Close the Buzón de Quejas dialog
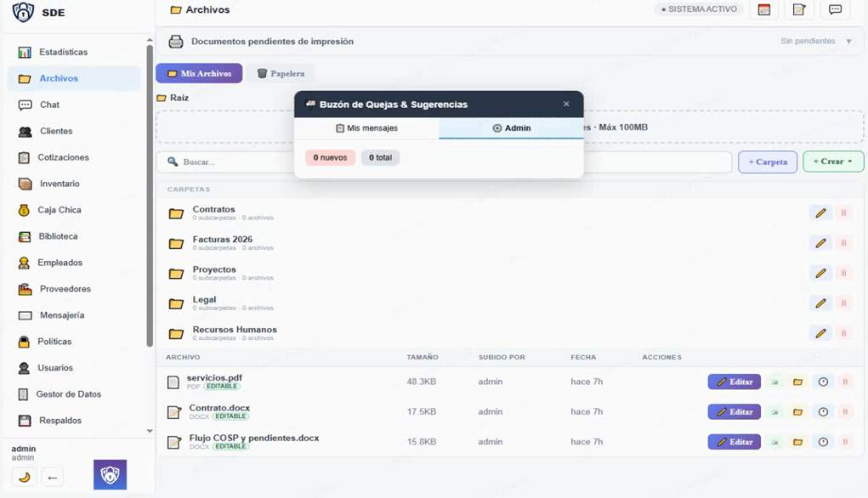Viewport: 868px width, 498px height. pyautogui.click(x=566, y=105)
